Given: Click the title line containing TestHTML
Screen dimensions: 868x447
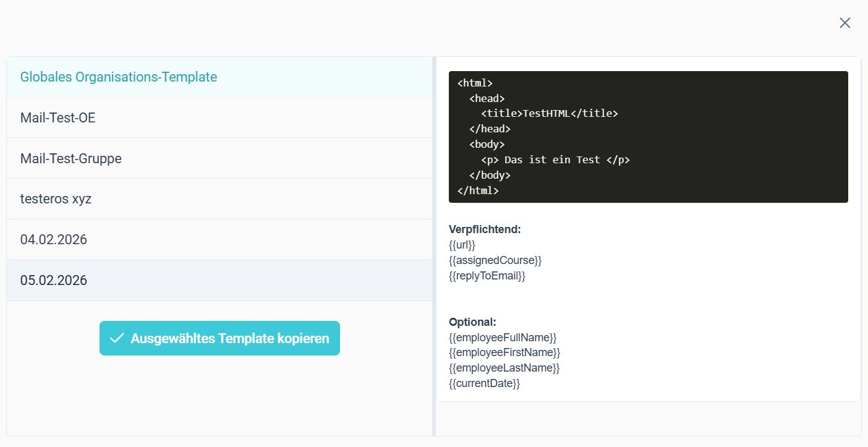Looking at the screenshot, I should (x=550, y=114).
